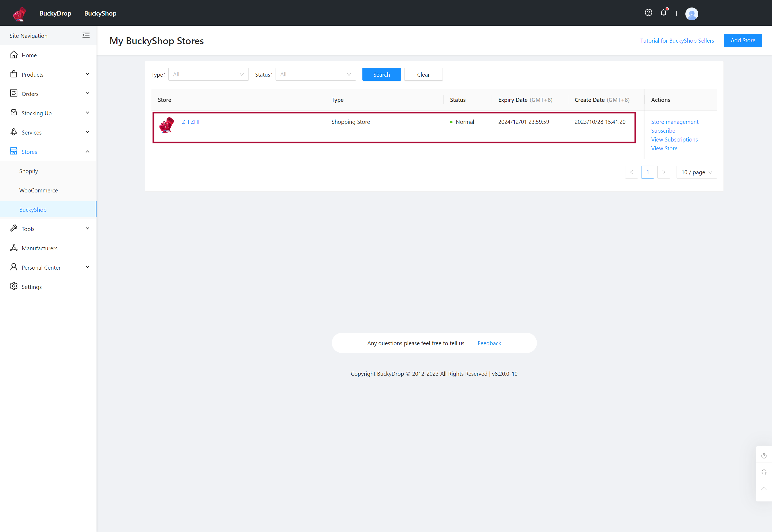Open the Type filter dropdown
772x532 pixels.
208,75
